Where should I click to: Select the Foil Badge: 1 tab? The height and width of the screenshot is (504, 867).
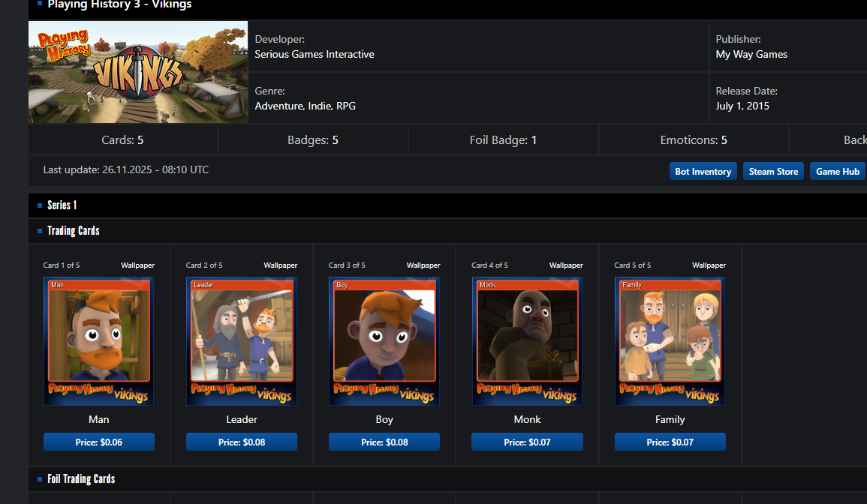coord(503,139)
